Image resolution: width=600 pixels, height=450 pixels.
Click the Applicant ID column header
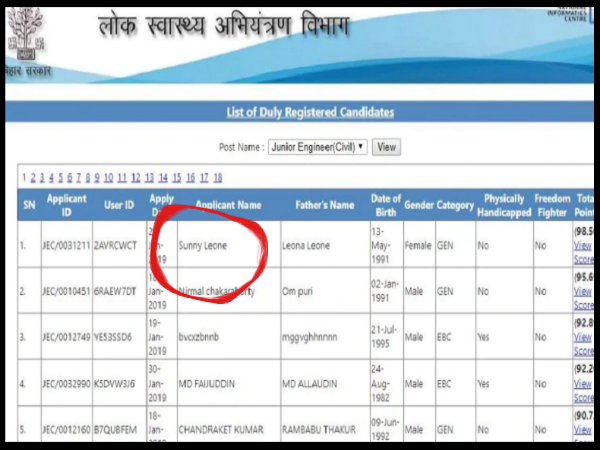coord(67,205)
